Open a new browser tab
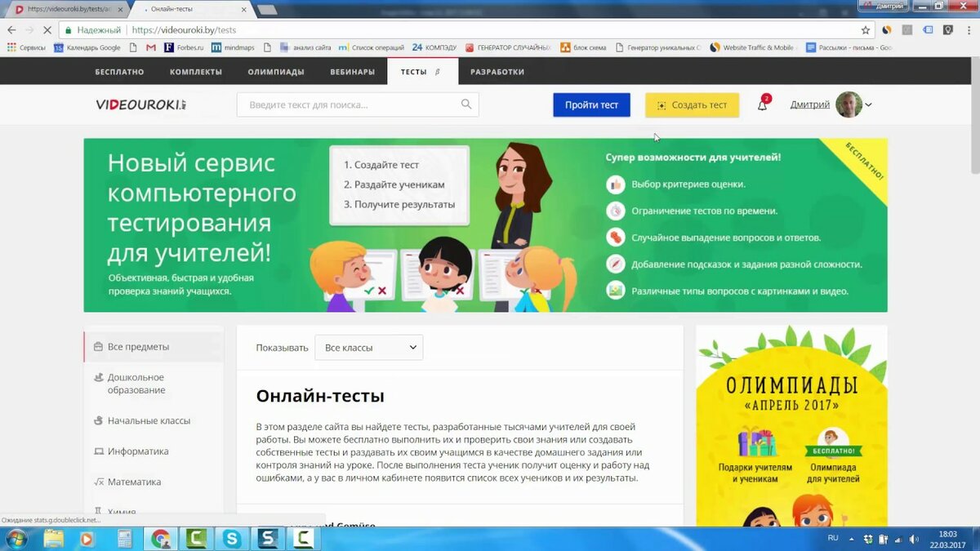Viewport: 980px width, 551px height. click(x=267, y=10)
